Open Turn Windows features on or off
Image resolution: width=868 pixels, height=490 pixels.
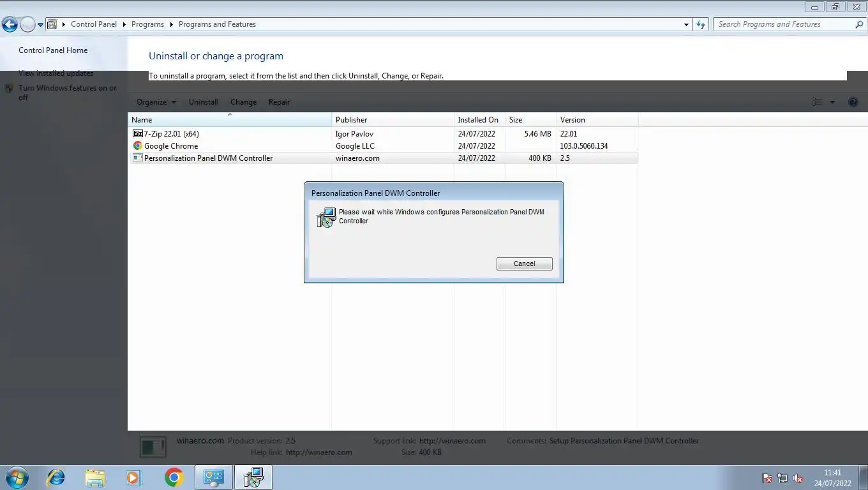pos(67,93)
